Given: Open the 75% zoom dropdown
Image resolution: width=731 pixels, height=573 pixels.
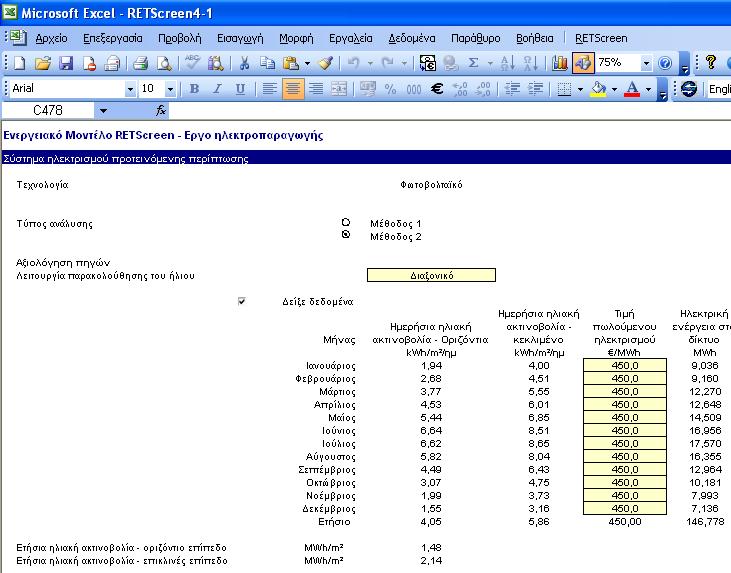Looking at the screenshot, I should (x=646, y=63).
